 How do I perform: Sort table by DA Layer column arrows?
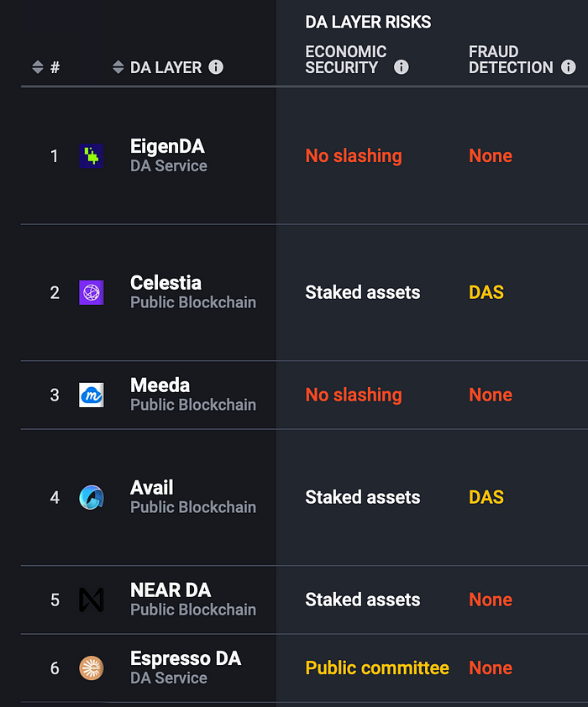pos(118,67)
